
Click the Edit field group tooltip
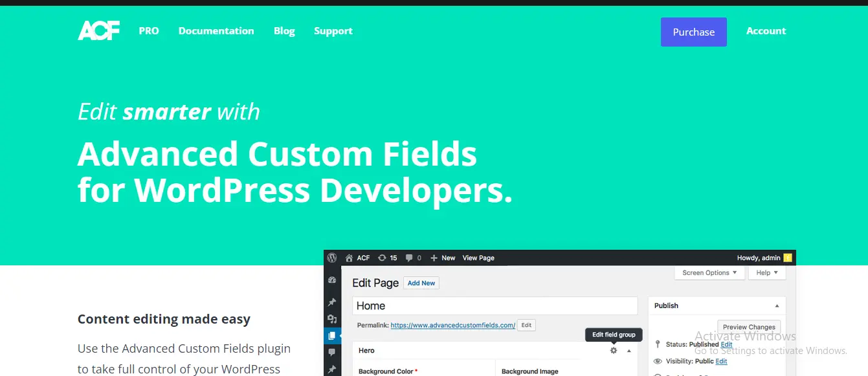(614, 335)
